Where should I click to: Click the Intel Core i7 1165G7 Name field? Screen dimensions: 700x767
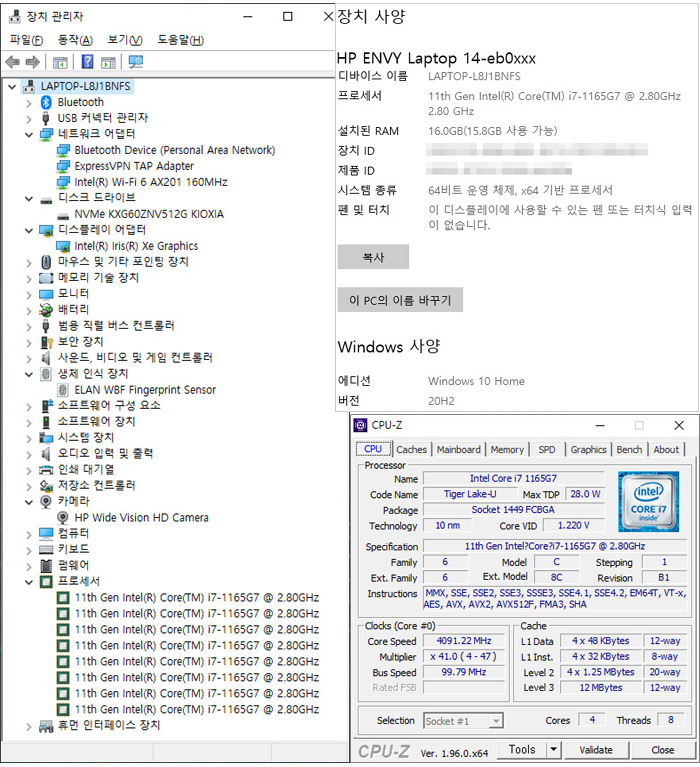(514, 478)
